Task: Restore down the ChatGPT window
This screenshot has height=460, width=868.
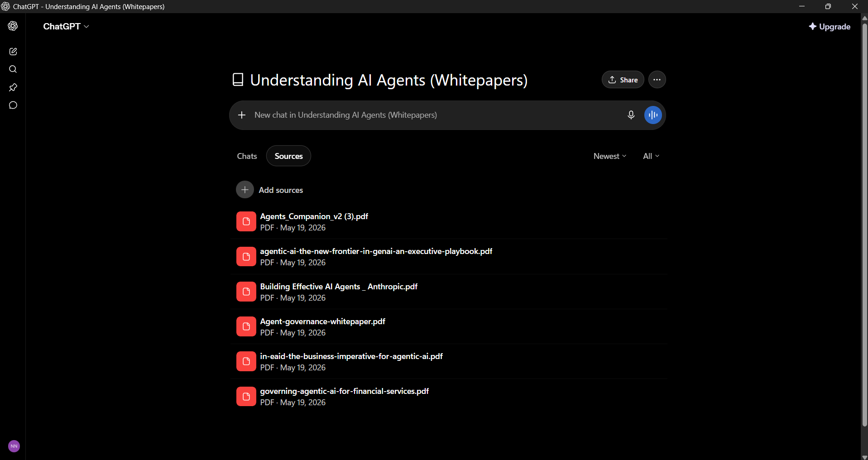Action: 828,6
